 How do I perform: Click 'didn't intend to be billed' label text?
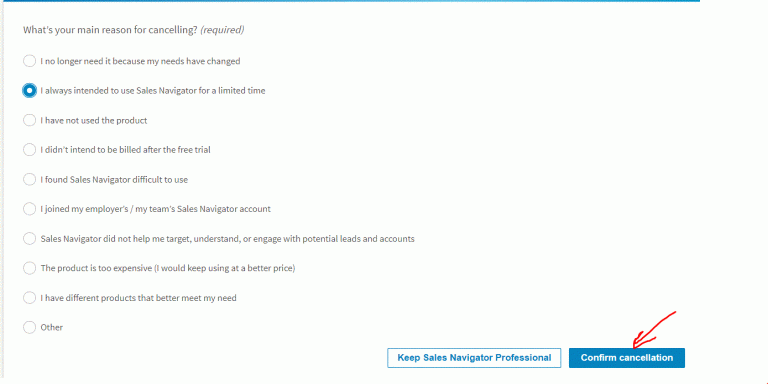pyautogui.click(x=91, y=150)
